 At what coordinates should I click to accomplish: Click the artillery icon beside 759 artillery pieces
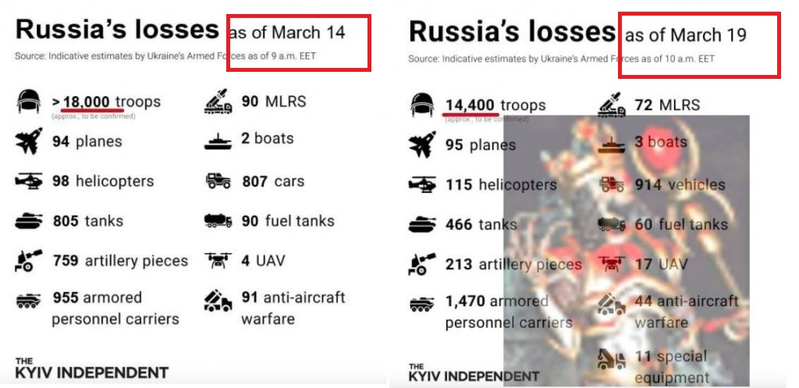click(29, 261)
